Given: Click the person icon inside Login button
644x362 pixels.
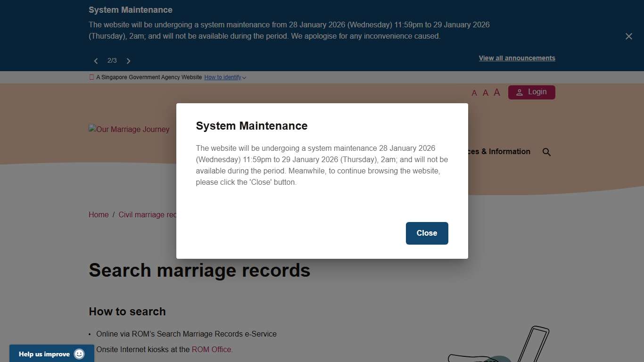Looking at the screenshot, I should click(519, 92).
